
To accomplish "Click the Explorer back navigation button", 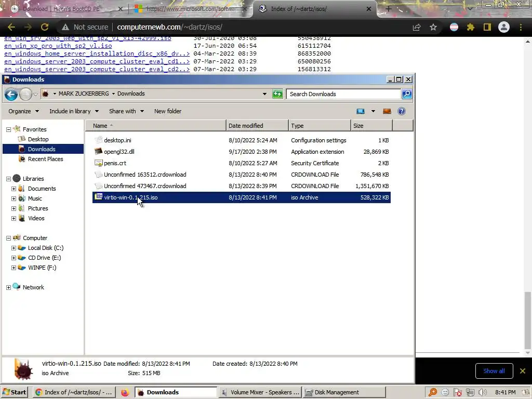I will (11, 94).
